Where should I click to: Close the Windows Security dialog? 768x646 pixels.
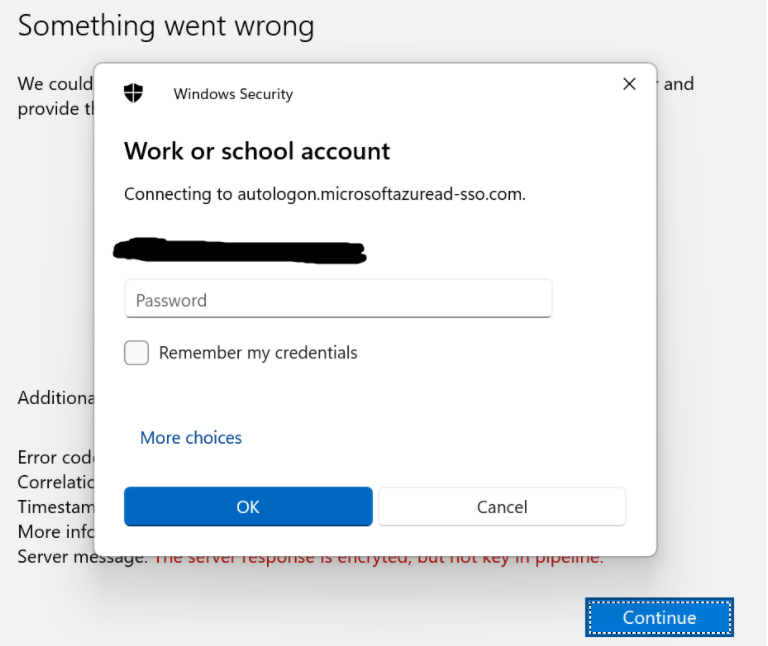click(629, 84)
